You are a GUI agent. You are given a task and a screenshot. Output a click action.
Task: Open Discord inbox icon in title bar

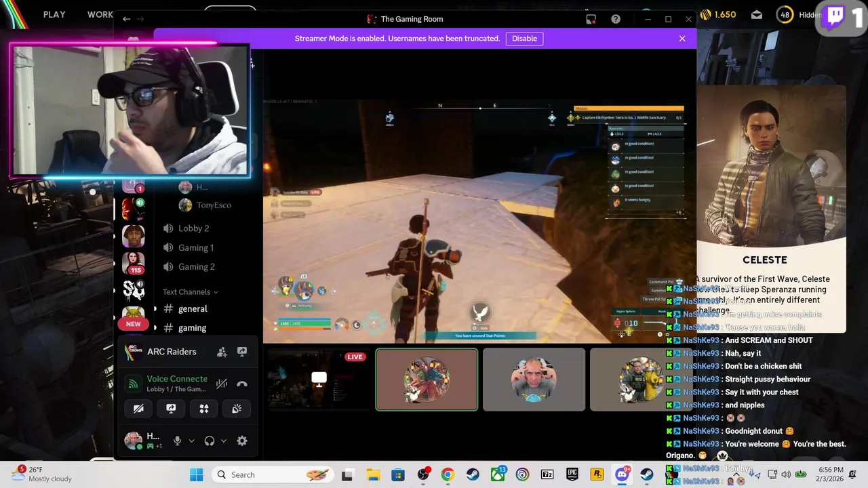(591, 19)
